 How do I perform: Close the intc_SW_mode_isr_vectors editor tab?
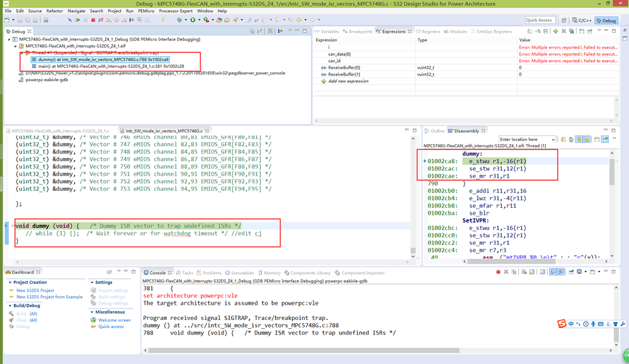207,131
